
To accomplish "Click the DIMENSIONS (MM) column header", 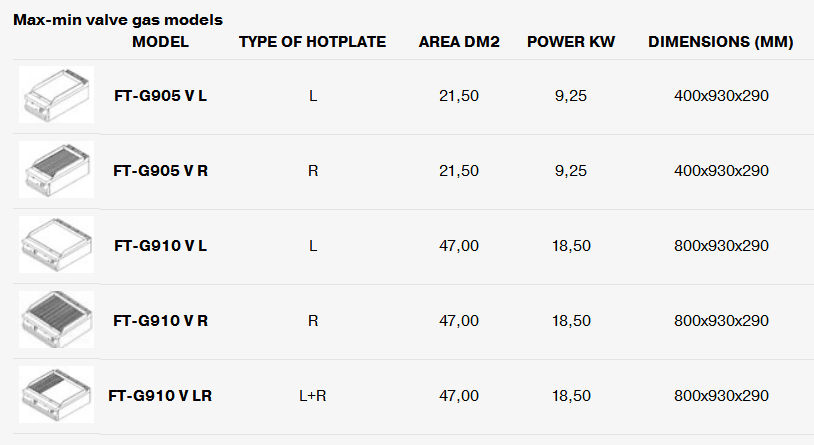I will point(721,42).
